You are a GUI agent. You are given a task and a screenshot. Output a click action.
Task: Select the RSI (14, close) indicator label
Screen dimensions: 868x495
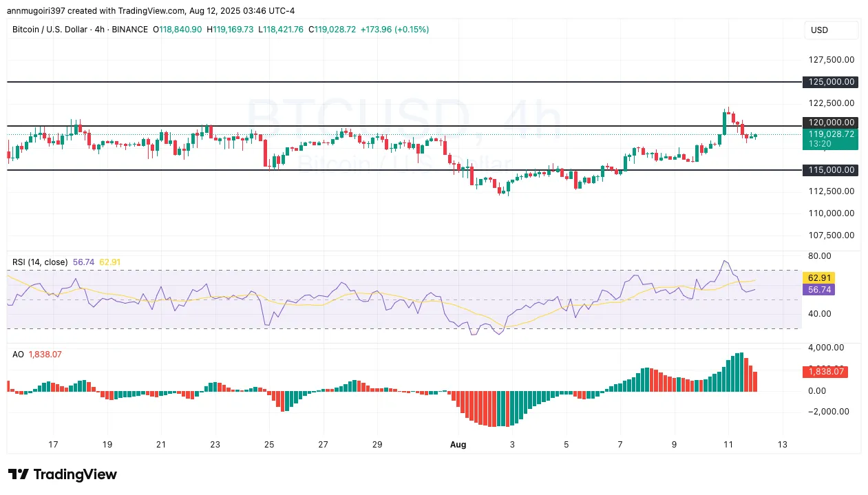click(x=39, y=262)
